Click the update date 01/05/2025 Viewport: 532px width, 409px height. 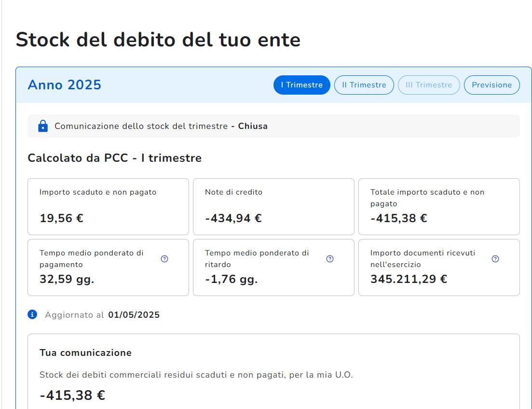pos(134,315)
